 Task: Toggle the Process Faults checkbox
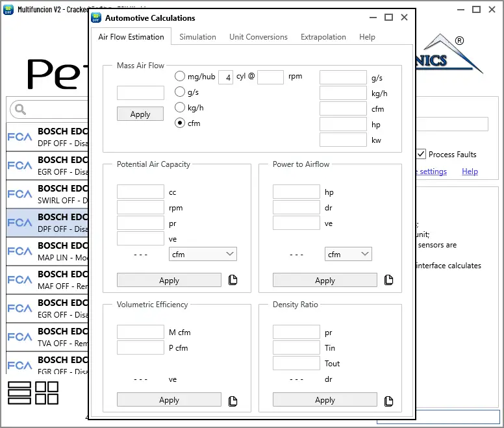(421, 155)
